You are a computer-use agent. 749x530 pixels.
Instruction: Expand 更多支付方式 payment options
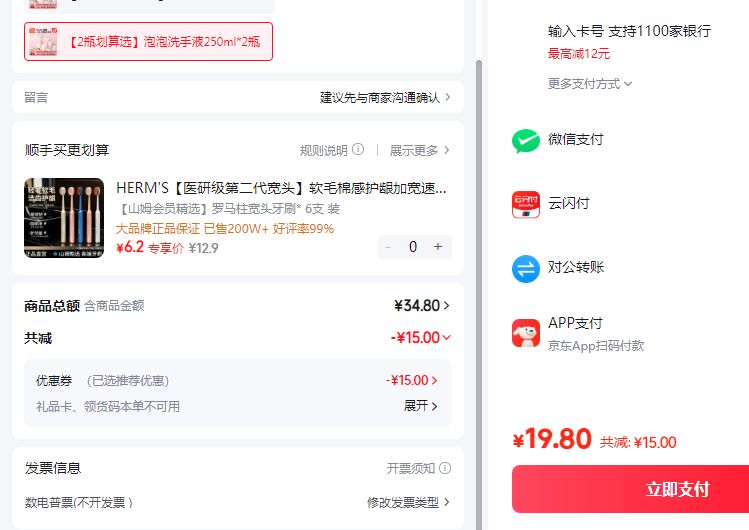pos(590,84)
